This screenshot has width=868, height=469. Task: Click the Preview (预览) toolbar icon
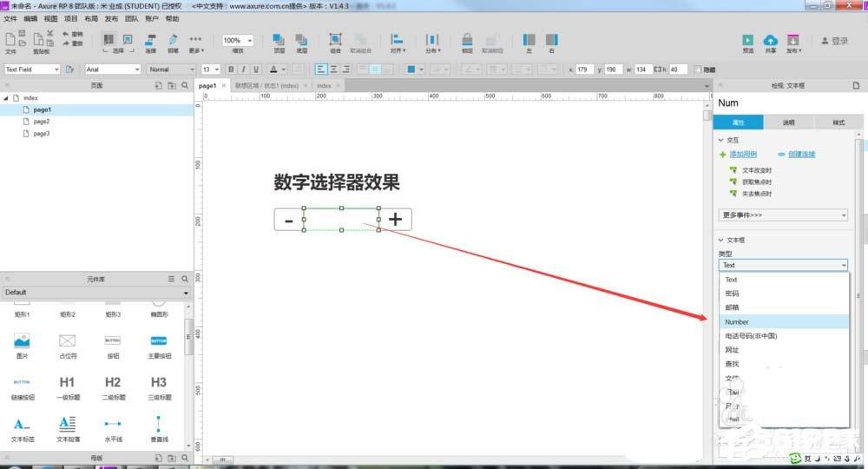747,40
